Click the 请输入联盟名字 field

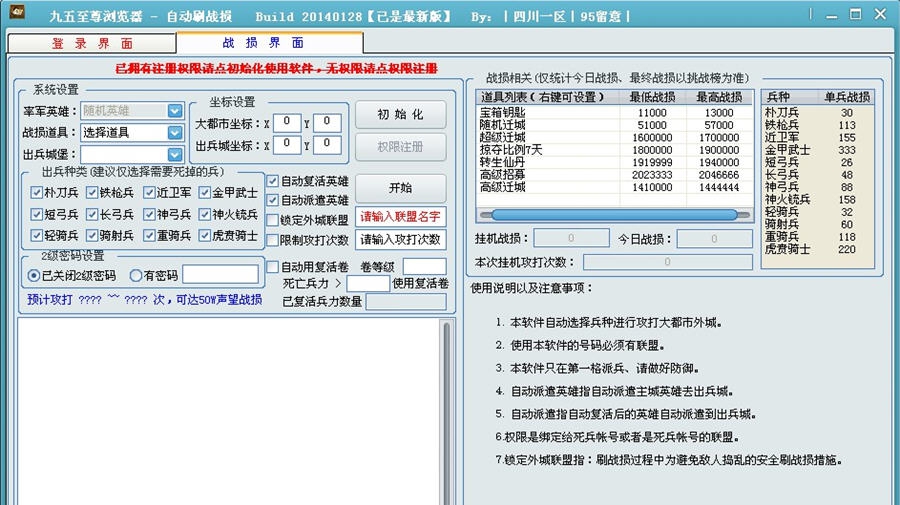(x=401, y=217)
